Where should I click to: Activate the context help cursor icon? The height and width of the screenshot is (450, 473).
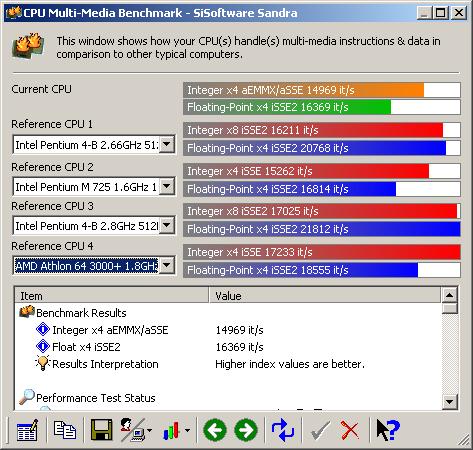(x=388, y=430)
